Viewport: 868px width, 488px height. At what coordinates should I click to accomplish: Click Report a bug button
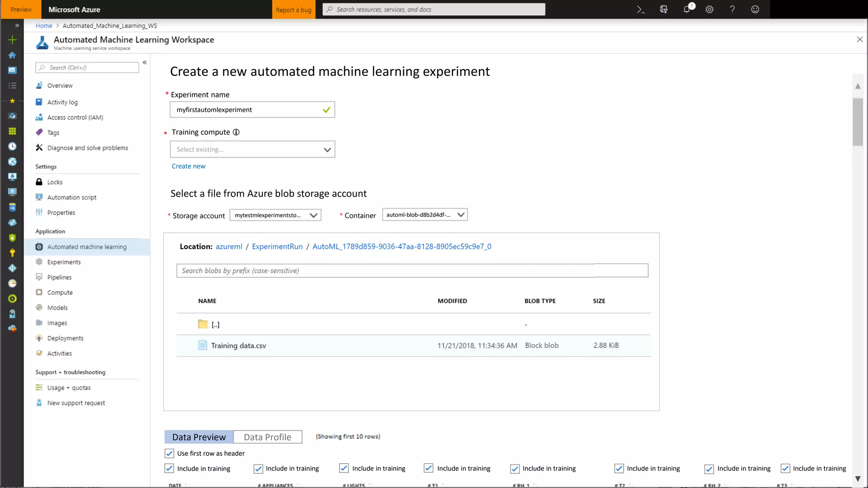pos(293,9)
